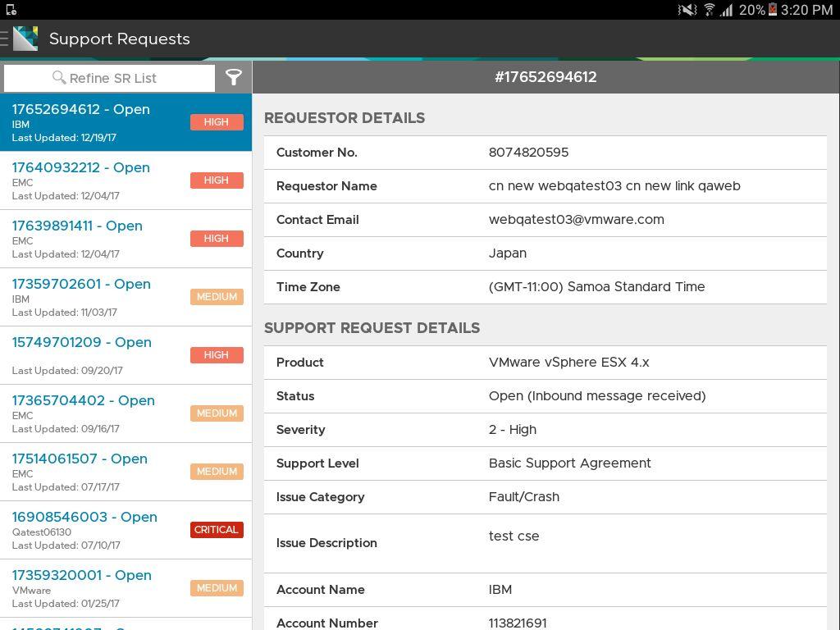The height and width of the screenshot is (630, 840).
Task: Focus the Refine SR List field
Action: (x=109, y=78)
